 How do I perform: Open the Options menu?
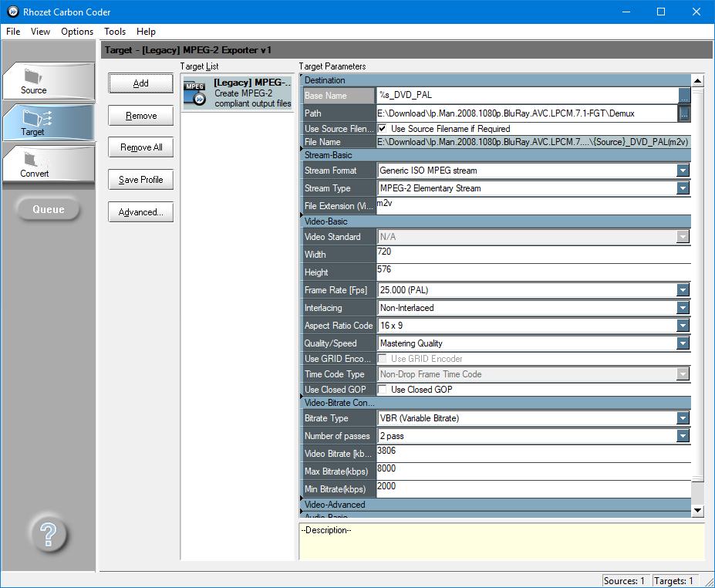pos(77,32)
